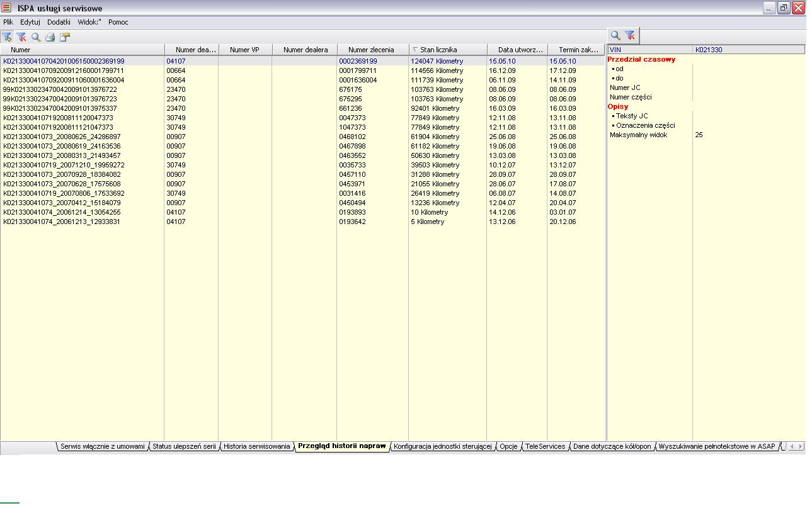Select row 99K0213302347004200910139767​22

pyautogui.click(x=302, y=89)
